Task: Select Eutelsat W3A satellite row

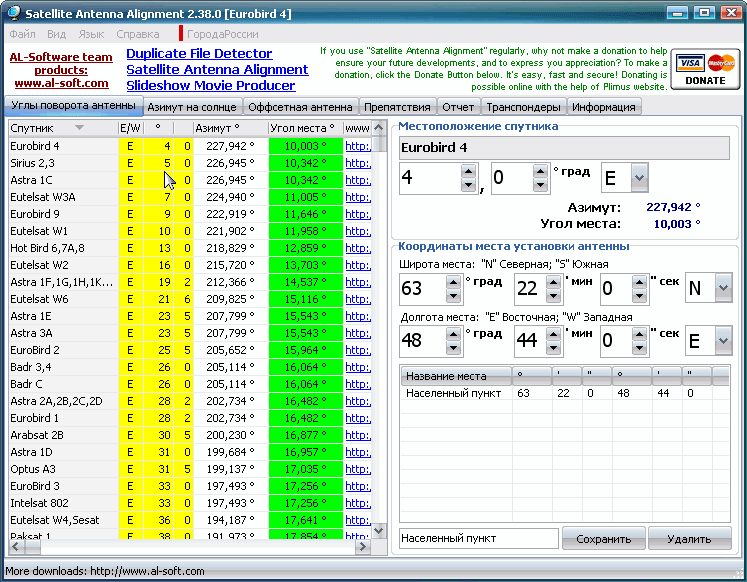Action: pos(191,197)
